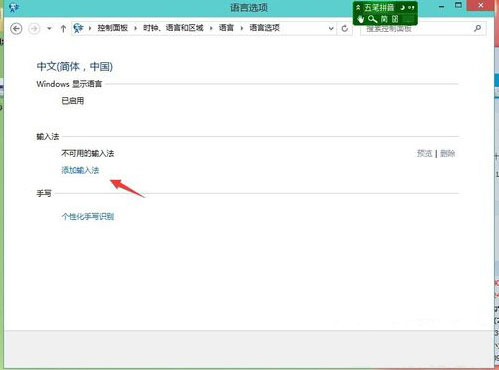
Task: Open 时钟、语言和区域 in the breadcrumb
Action: (173, 28)
